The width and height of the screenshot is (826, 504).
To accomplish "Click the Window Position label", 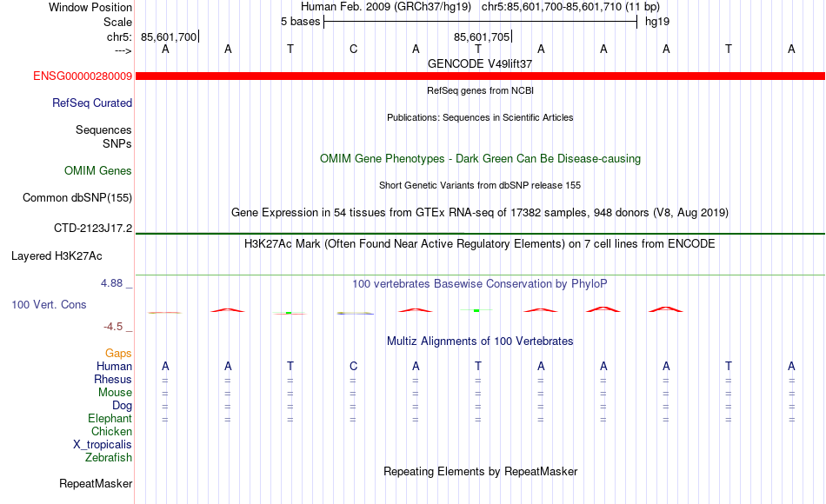I will [90, 7].
